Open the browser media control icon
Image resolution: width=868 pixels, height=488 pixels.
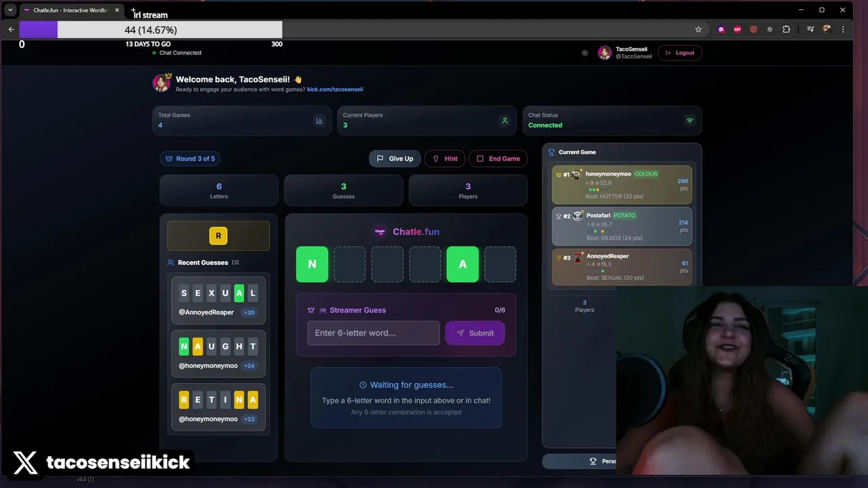[x=811, y=29]
